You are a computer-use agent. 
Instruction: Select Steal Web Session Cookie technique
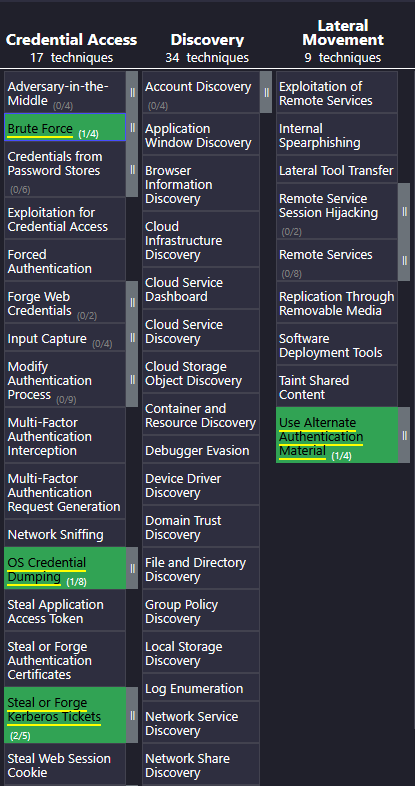pyautogui.click(x=65, y=764)
